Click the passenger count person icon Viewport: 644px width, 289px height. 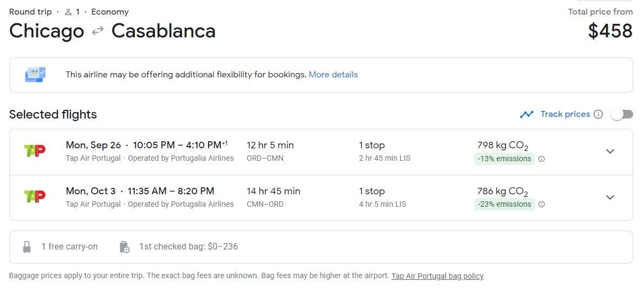pos(68,12)
